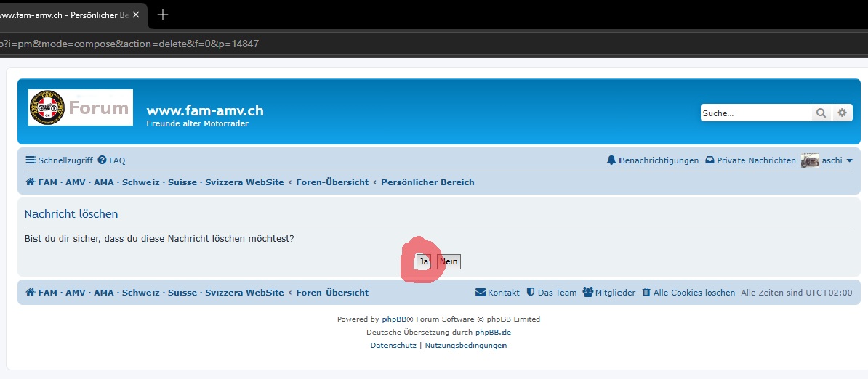Image resolution: width=868 pixels, height=379 pixels.
Task: Open a new browser tab
Action: 162,15
